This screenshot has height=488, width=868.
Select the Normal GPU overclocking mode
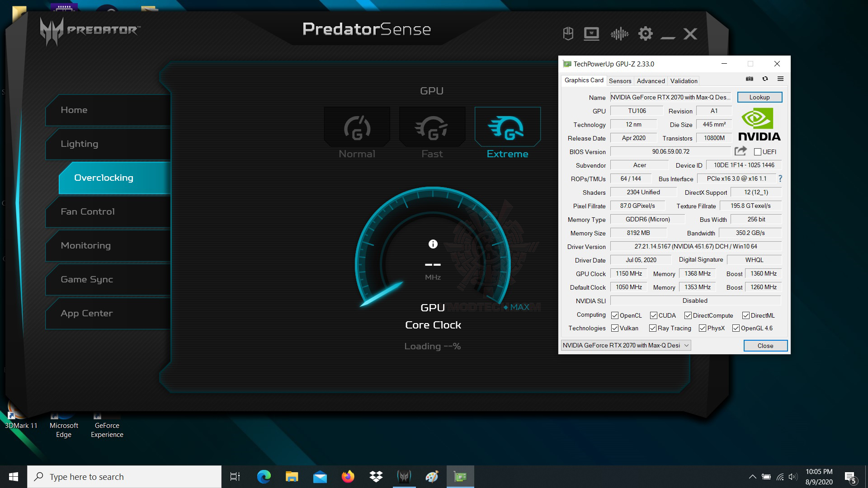[x=357, y=128]
